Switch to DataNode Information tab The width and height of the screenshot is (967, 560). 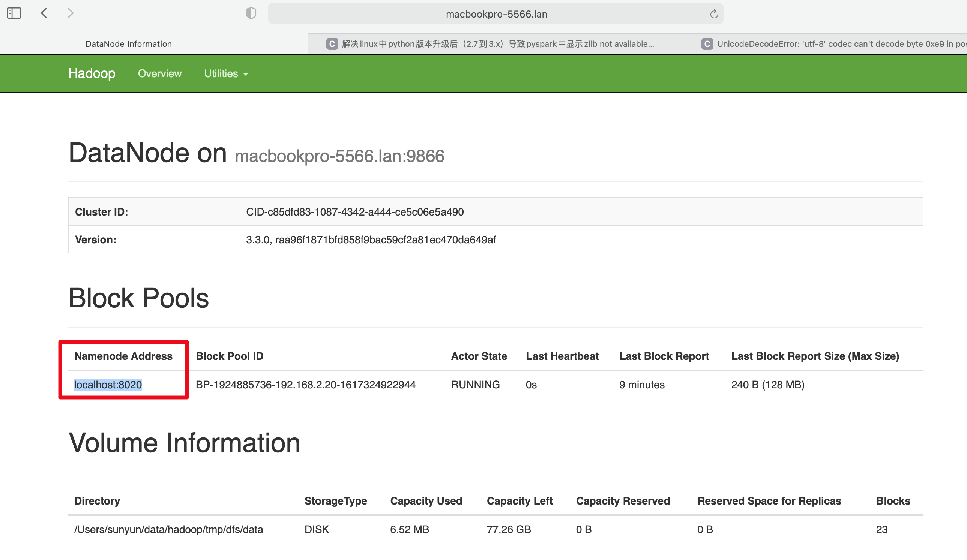(129, 44)
